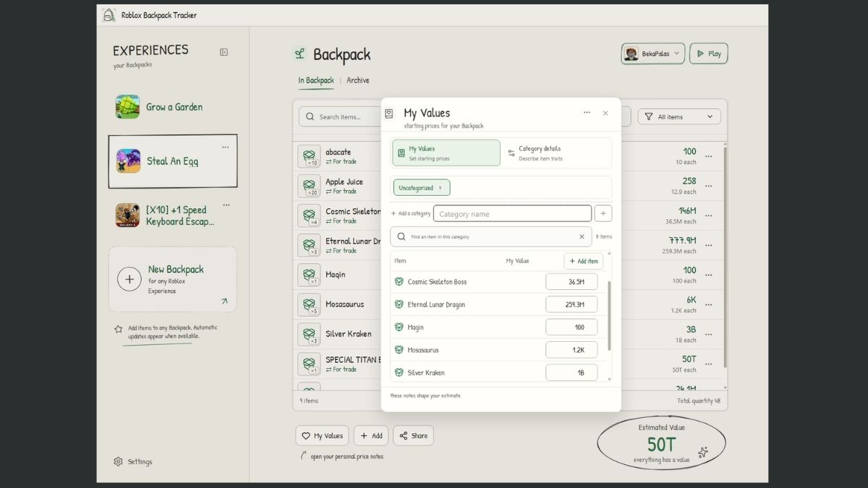Click the My Values heart button
The image size is (868, 488).
coord(322,436)
